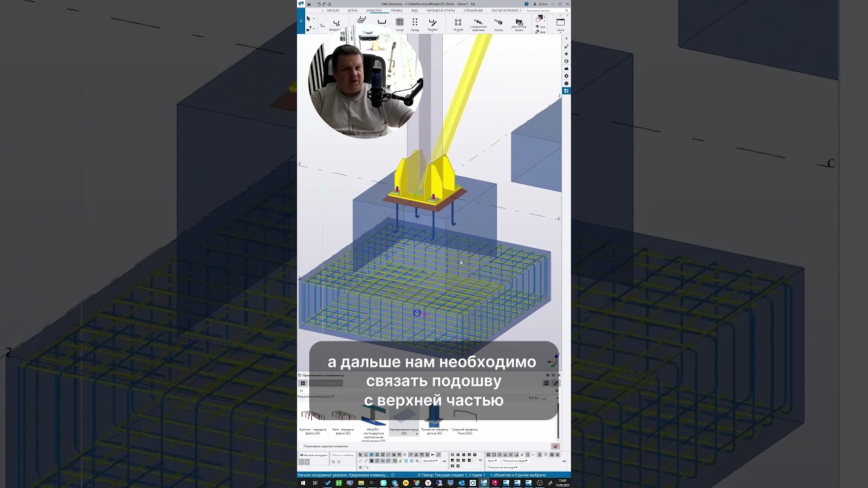Open the standard selection filter dropdown

click(x=431, y=461)
